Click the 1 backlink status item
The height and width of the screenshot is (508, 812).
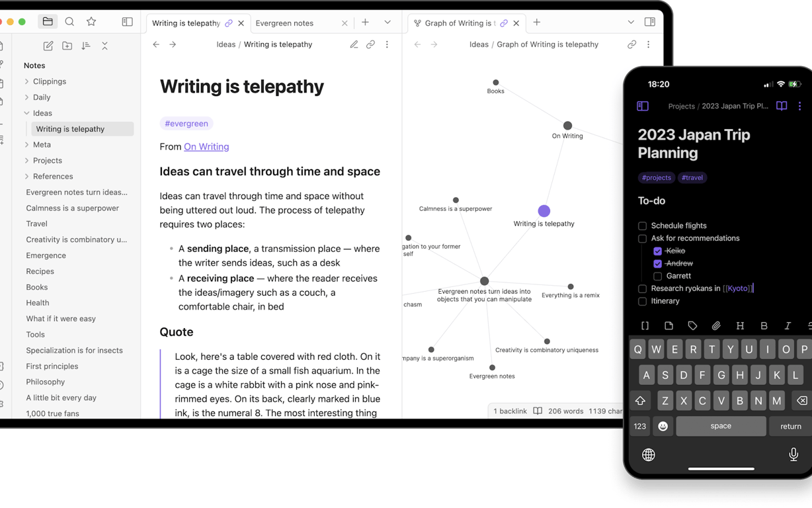click(x=510, y=411)
